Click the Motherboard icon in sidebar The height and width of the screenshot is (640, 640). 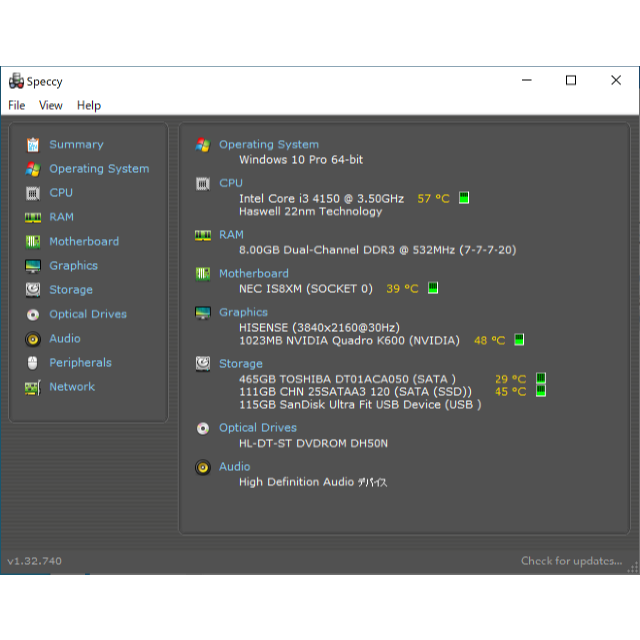(33, 242)
